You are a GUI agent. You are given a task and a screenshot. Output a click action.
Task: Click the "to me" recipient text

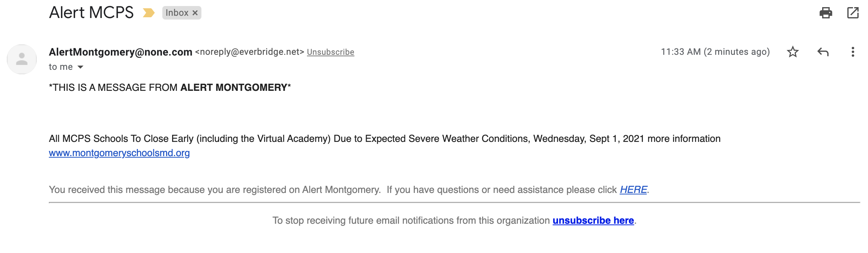click(x=60, y=67)
